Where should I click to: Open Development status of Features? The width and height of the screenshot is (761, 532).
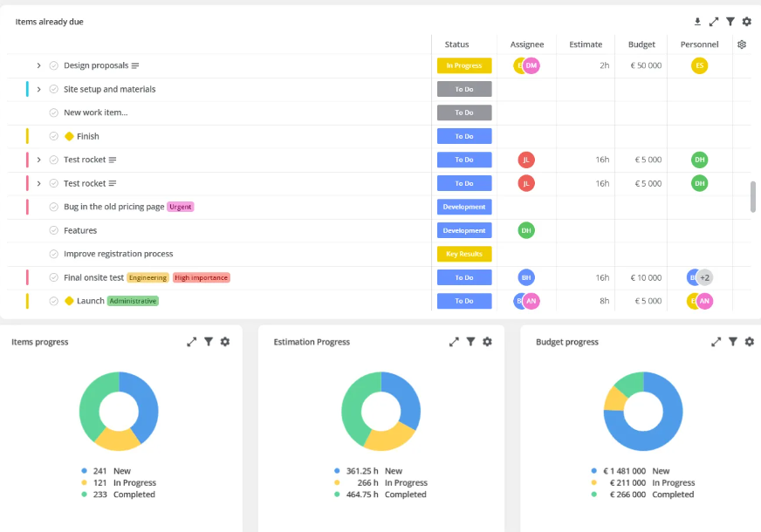click(464, 230)
